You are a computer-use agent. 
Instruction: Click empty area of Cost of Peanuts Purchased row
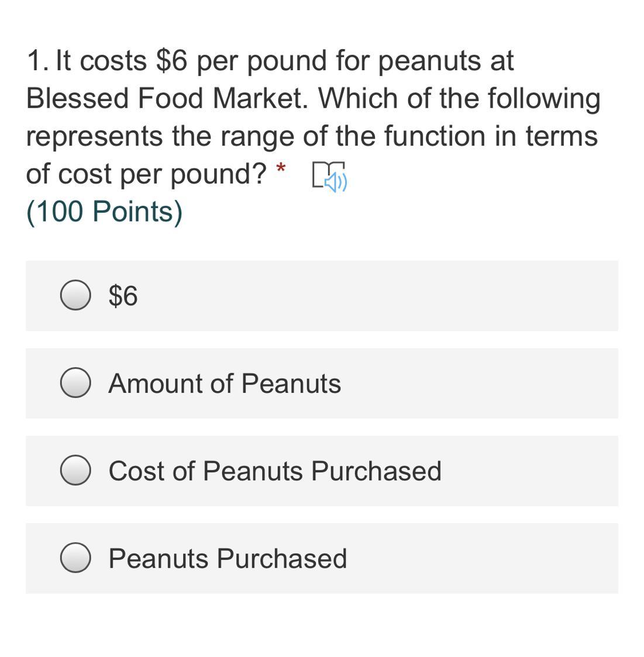(x=528, y=471)
